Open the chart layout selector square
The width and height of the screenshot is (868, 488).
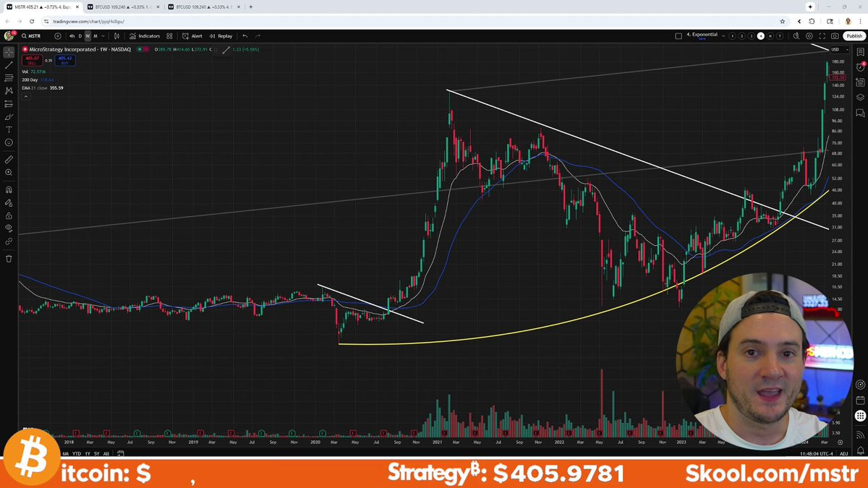pyautogui.click(x=678, y=35)
